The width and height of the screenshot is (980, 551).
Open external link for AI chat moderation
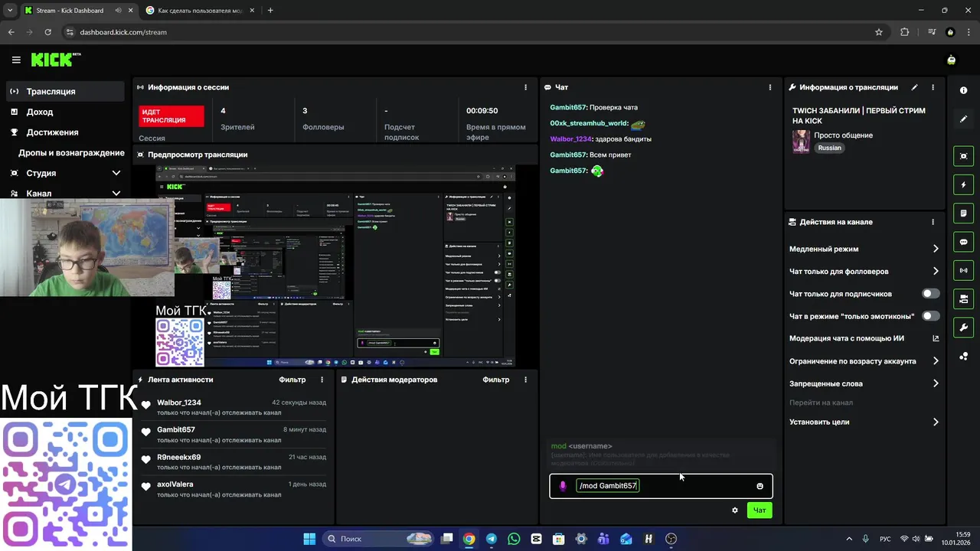click(935, 338)
